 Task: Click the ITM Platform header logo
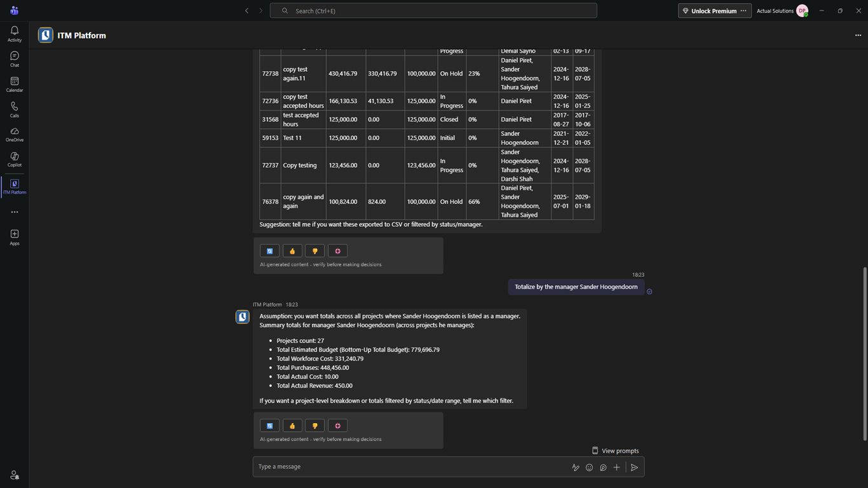(45, 36)
